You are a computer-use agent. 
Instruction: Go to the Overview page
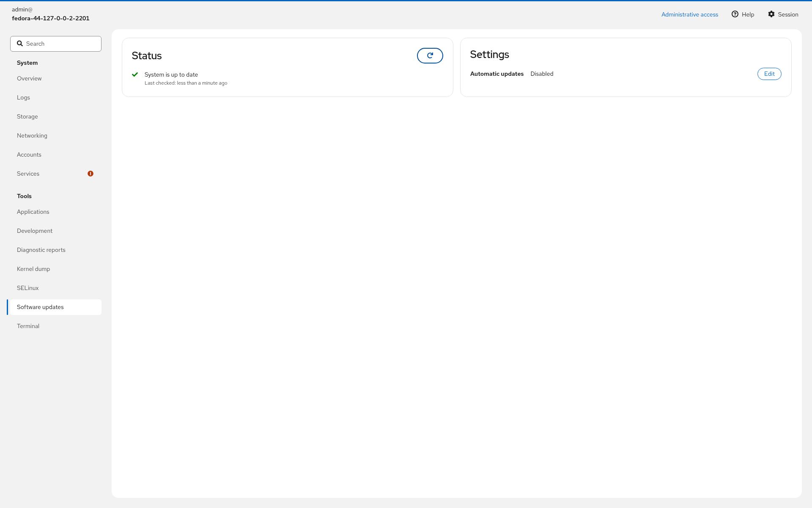[x=54, y=78]
